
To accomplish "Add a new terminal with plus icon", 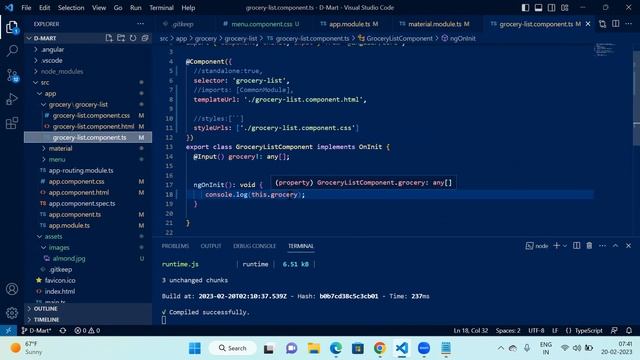I will (556, 246).
